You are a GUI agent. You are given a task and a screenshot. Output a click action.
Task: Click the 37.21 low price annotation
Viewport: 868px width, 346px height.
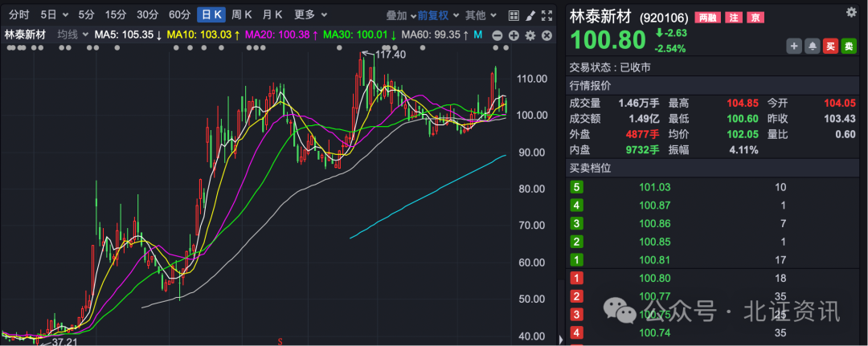coord(66,344)
